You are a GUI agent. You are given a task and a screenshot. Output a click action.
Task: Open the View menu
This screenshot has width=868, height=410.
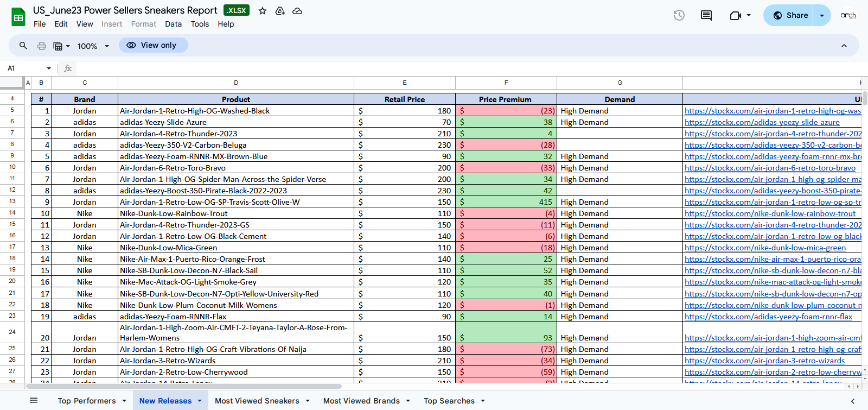[x=85, y=24]
